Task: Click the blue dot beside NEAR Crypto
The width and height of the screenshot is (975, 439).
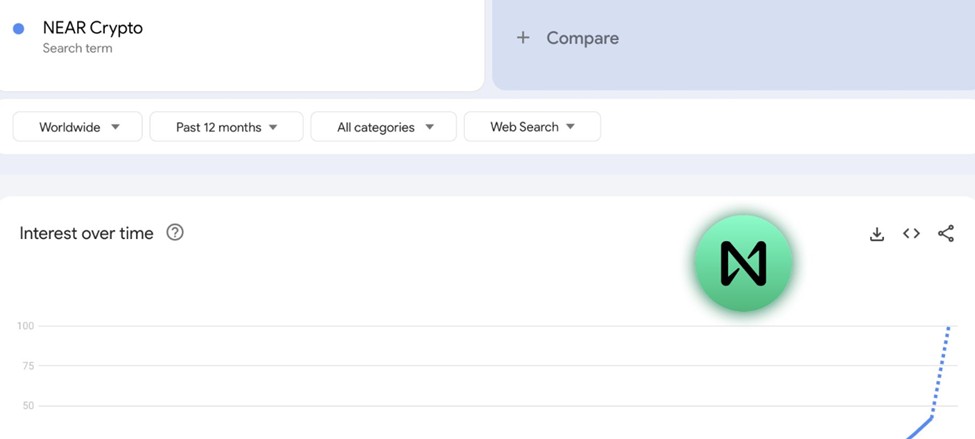Action: [19, 29]
